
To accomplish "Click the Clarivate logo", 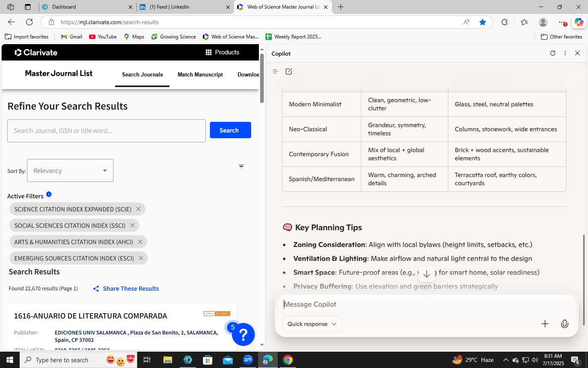I will pyautogui.click(x=36, y=52).
